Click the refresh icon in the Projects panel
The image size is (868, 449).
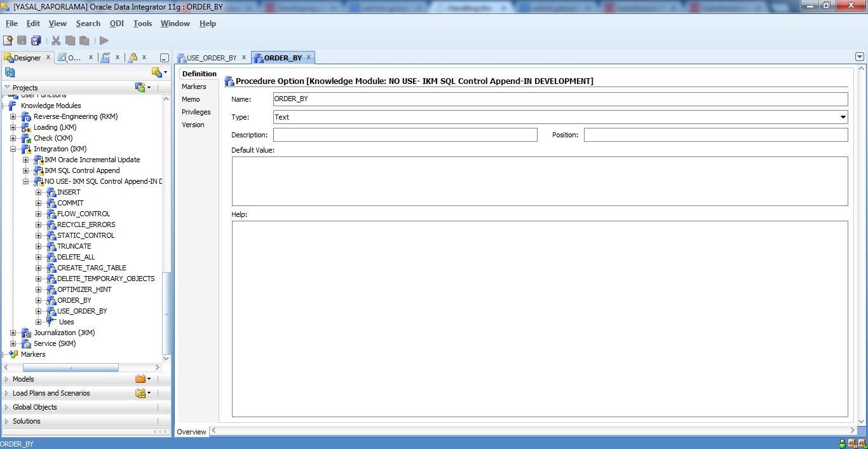(9, 72)
